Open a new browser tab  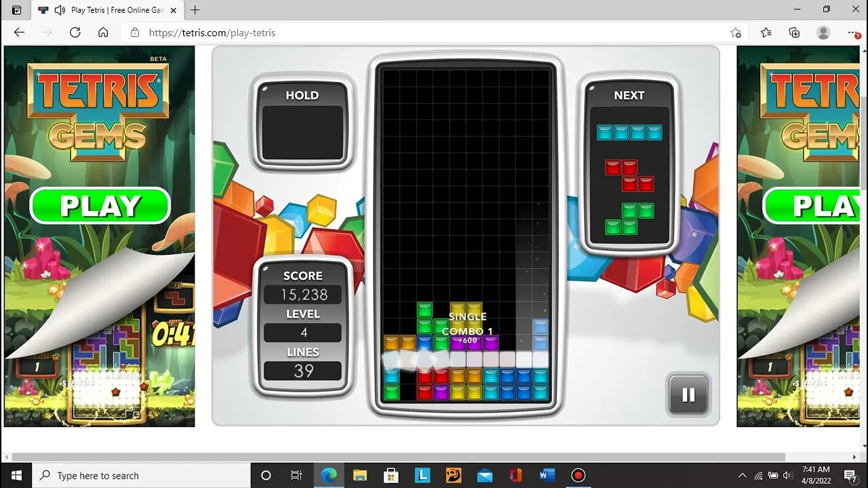195,10
